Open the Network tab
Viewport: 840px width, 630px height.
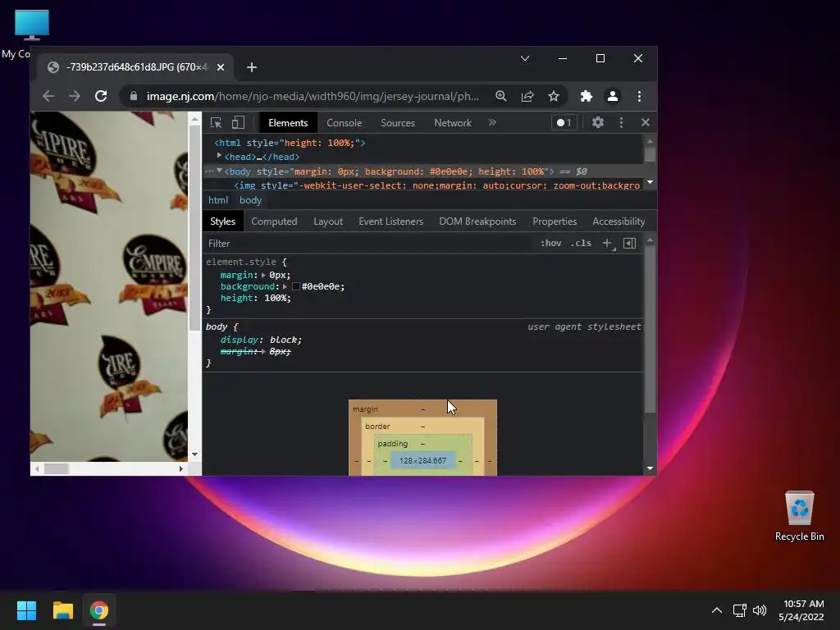pyautogui.click(x=453, y=123)
